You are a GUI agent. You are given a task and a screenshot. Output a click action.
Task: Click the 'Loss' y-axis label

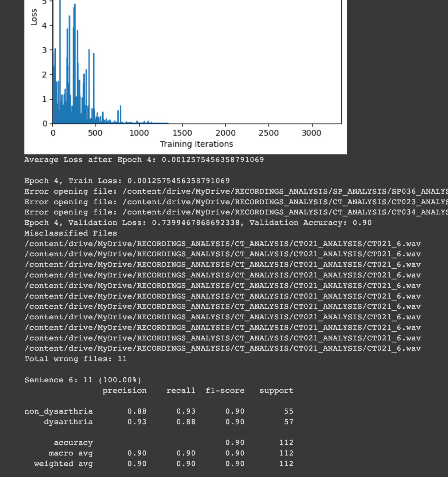click(34, 17)
